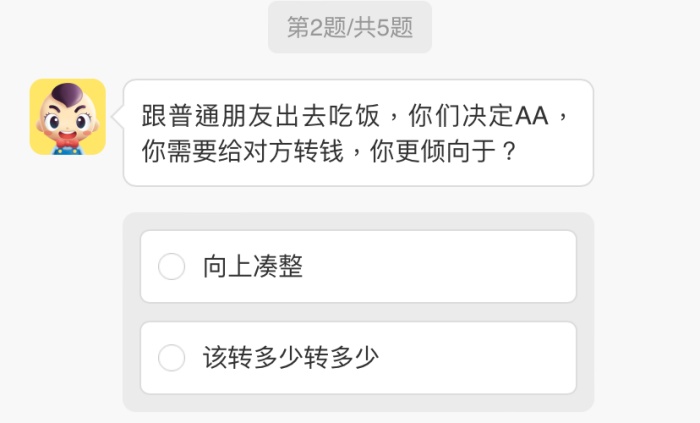Select the radio circle for 该转多少转多少
This screenshot has width=700, height=423.
(x=172, y=358)
